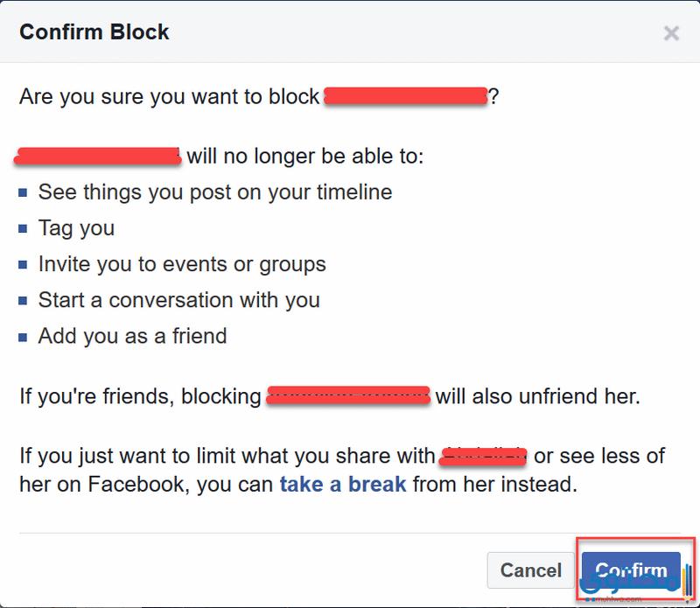Image resolution: width=700 pixels, height=608 pixels.
Task: Click 'Start a conversation with you' text
Action: click(179, 300)
